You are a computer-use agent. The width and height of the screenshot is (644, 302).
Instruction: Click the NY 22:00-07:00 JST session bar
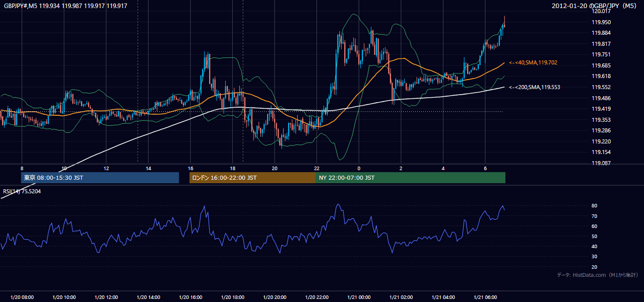click(x=411, y=178)
